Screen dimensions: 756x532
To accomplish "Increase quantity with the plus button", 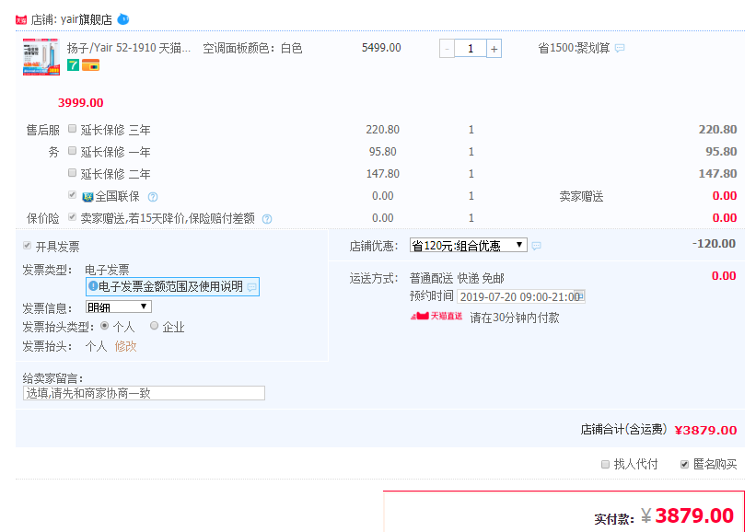I will [x=494, y=49].
